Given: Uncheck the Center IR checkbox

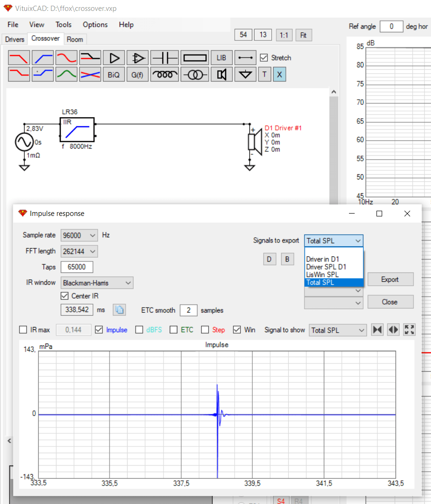Looking at the screenshot, I should [64, 296].
